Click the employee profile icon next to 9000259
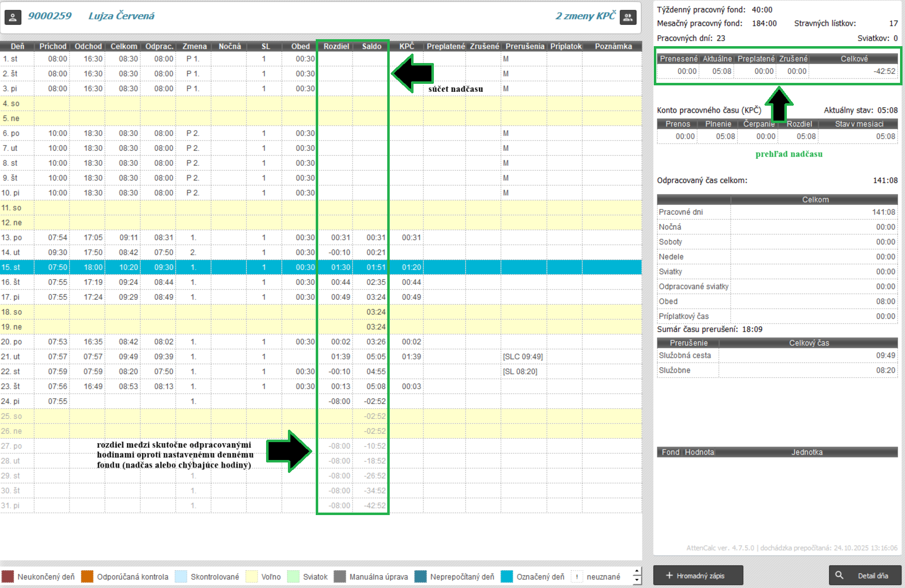Viewport: 905px width, 588px height. 13,17
